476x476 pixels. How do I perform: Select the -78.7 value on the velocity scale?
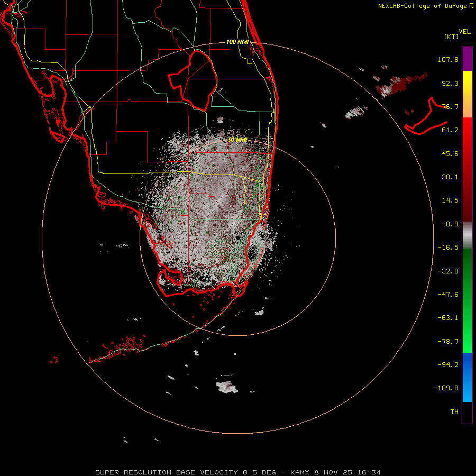(x=448, y=342)
